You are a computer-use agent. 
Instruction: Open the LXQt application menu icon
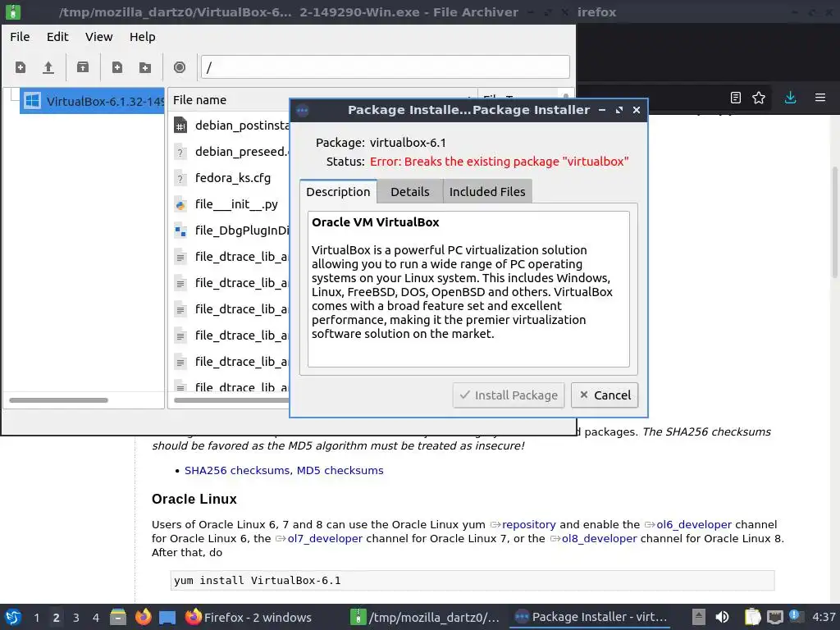tap(13, 617)
